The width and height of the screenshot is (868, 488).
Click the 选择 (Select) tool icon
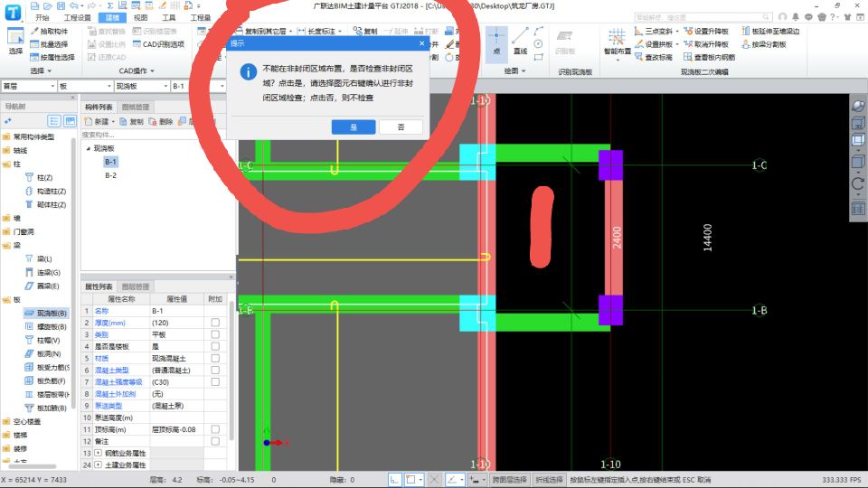(15, 42)
